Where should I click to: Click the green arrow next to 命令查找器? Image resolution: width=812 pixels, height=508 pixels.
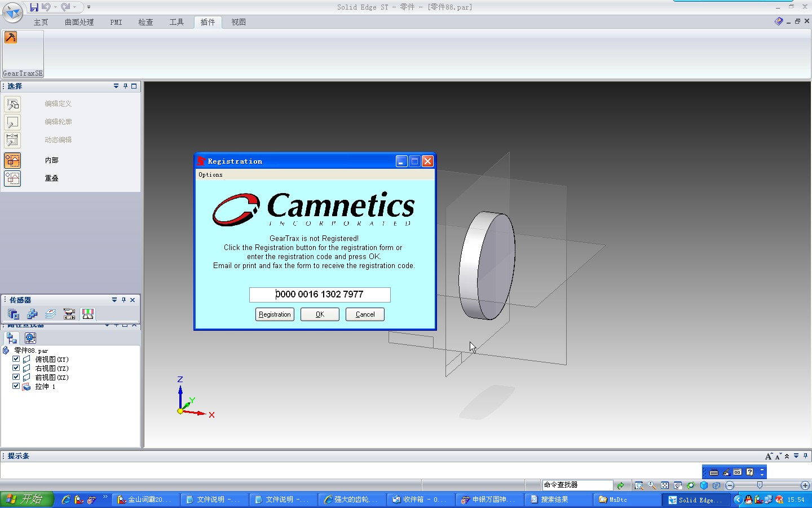pos(620,485)
